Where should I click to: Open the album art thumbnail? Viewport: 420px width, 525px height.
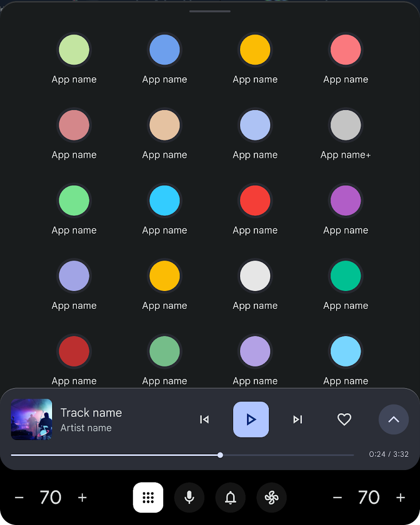[x=31, y=419]
